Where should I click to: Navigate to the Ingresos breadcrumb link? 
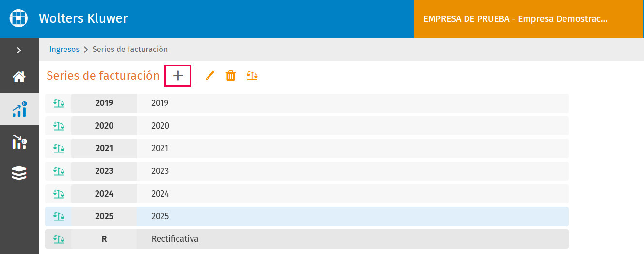click(x=64, y=49)
